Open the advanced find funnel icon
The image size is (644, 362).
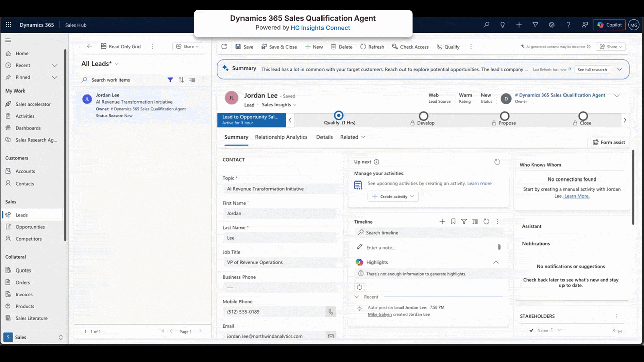point(535,25)
